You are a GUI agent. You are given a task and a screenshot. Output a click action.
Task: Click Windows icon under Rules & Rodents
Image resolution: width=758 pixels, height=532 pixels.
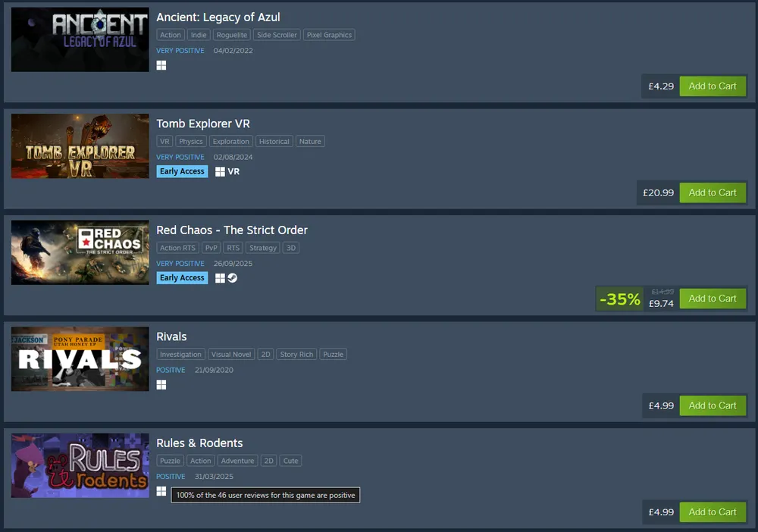[161, 491]
